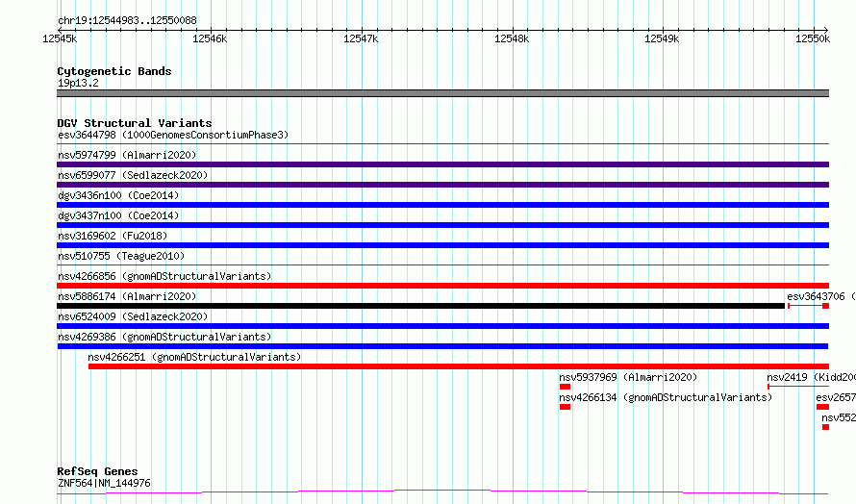
Task: Open the dgv3436n100 (Coe2014) label
Action: tap(118, 195)
